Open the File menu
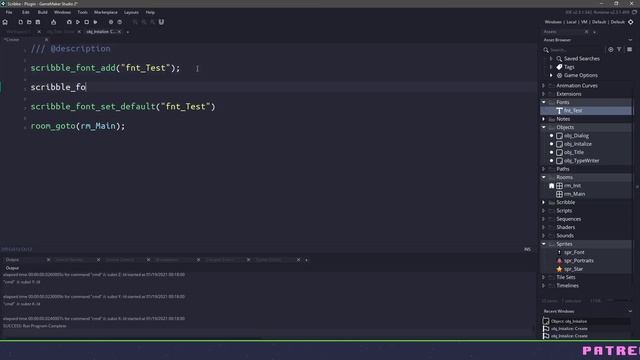The height and width of the screenshot is (360, 640). pos(9,12)
